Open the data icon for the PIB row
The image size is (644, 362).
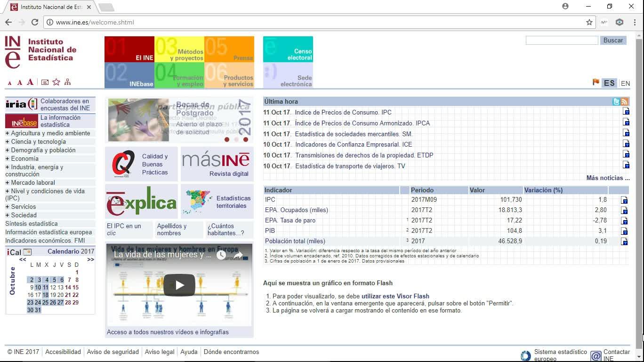pos(624,231)
